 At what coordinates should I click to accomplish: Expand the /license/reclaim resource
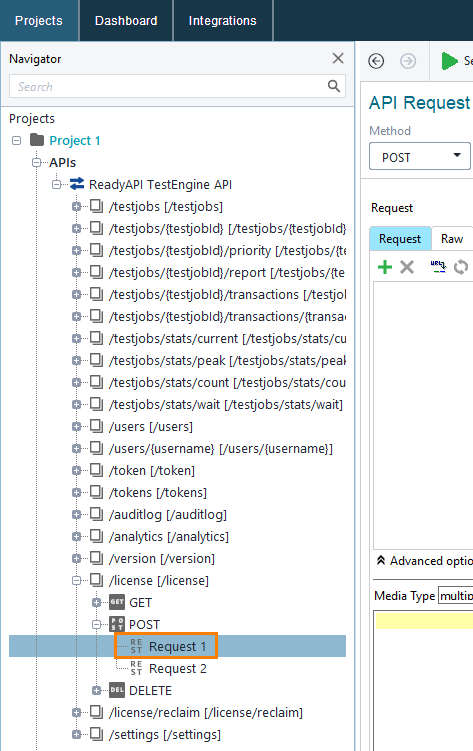coord(77,713)
